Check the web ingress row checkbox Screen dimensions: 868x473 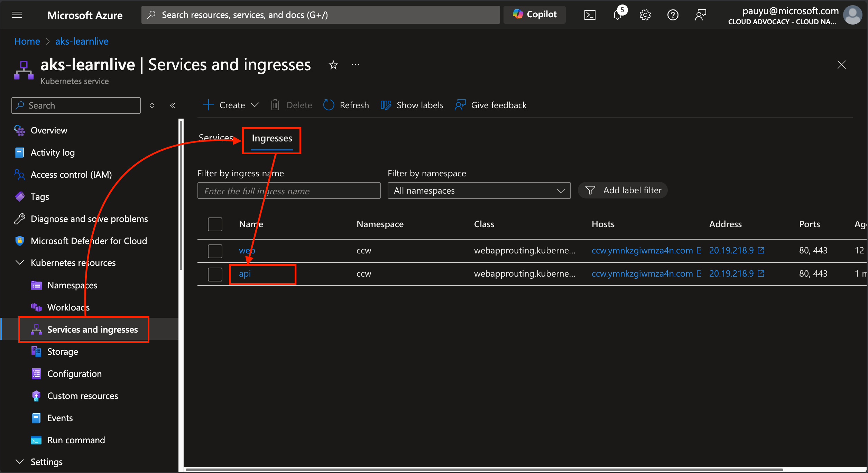click(215, 251)
